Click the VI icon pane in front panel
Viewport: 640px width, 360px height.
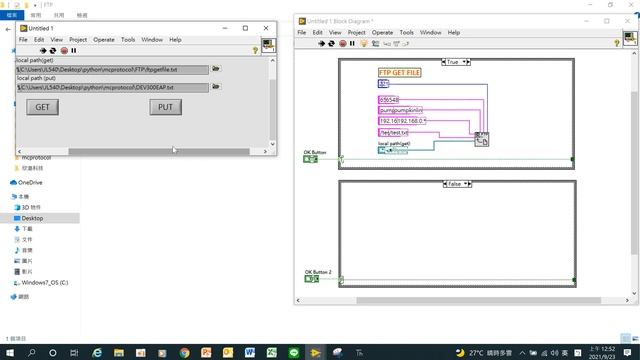coord(269,45)
